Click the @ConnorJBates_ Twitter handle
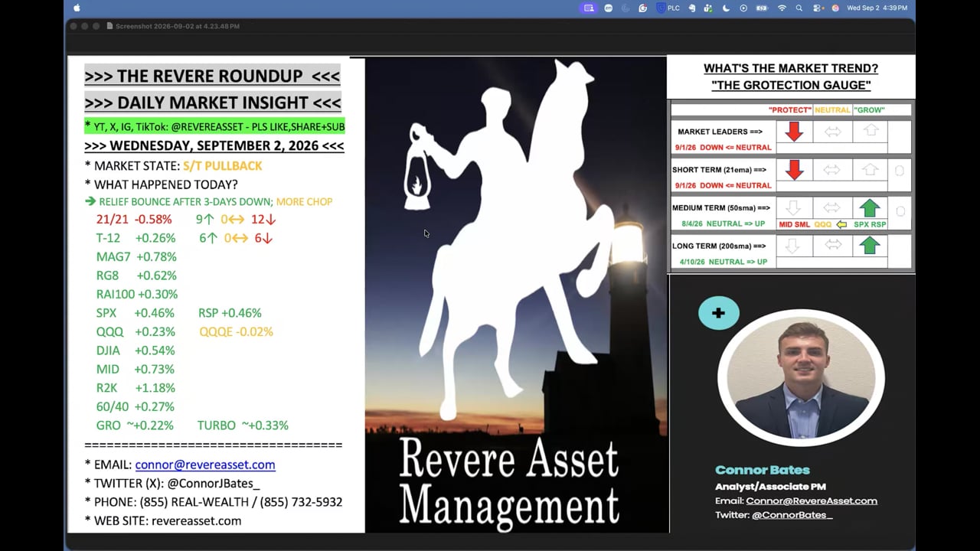980x551 pixels. click(214, 484)
